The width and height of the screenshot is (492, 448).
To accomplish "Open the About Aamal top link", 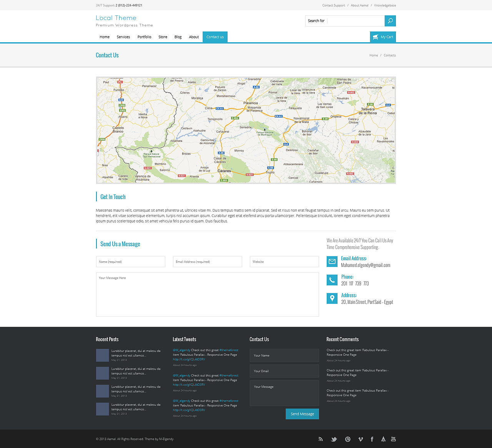I will 359,5.
